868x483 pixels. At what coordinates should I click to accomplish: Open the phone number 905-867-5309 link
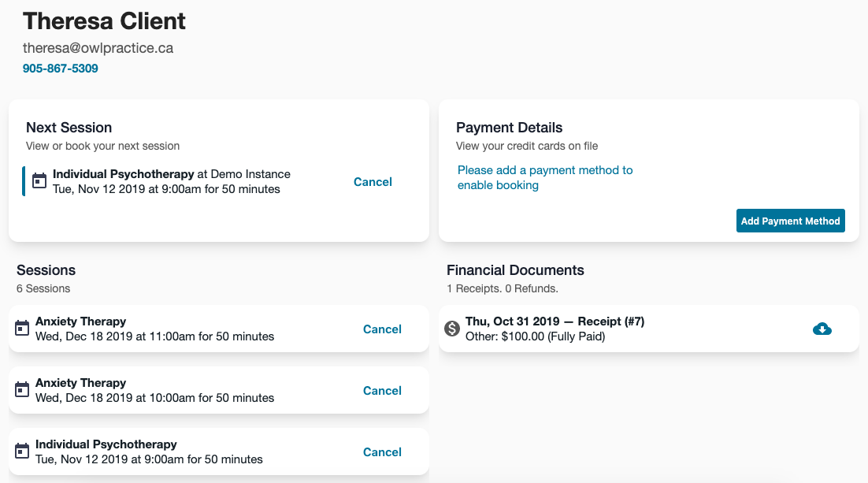click(x=61, y=69)
